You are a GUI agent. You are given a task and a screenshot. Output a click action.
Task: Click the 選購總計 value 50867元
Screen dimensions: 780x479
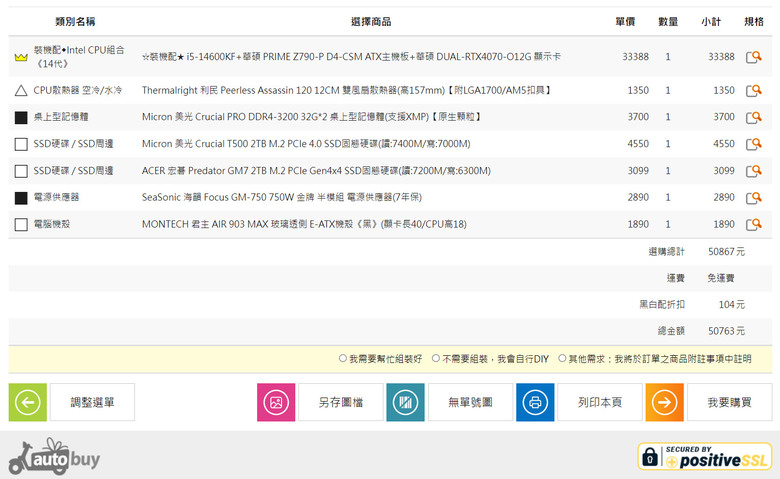pos(726,252)
